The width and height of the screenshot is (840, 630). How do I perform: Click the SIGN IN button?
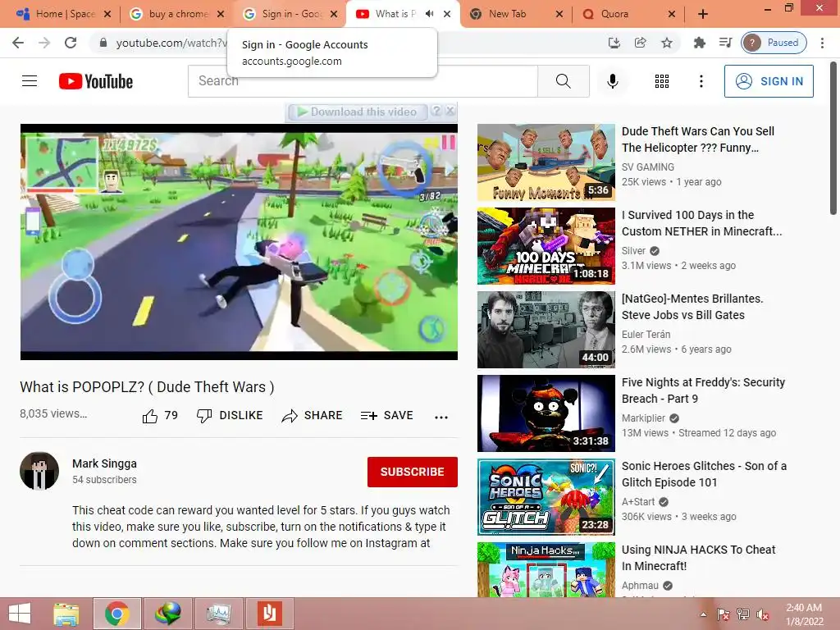769,81
